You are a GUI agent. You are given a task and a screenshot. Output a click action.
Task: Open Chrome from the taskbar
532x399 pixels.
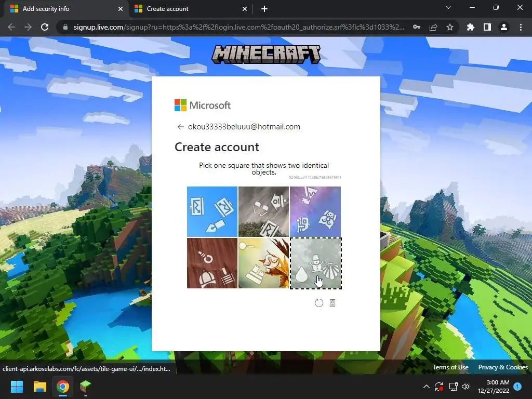[x=63, y=387]
